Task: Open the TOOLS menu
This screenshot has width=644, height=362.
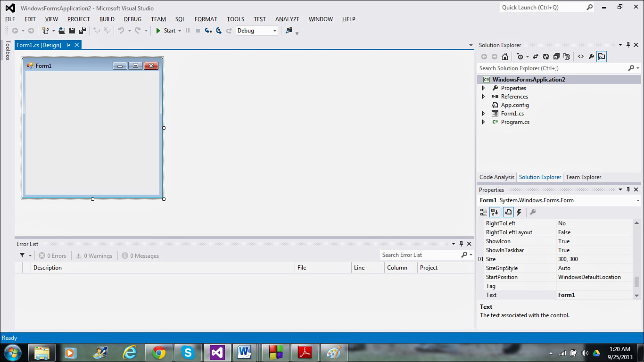Action: (235, 19)
